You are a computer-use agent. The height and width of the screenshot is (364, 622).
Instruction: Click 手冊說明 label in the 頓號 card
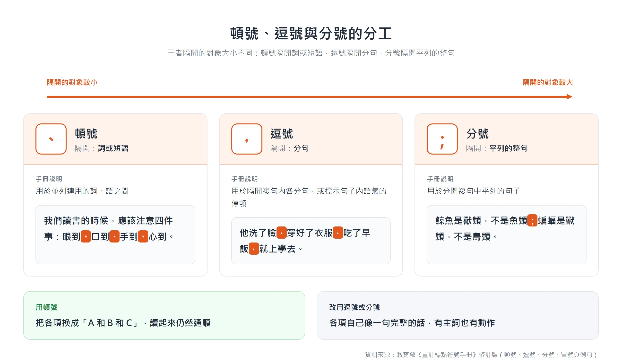[x=49, y=179]
